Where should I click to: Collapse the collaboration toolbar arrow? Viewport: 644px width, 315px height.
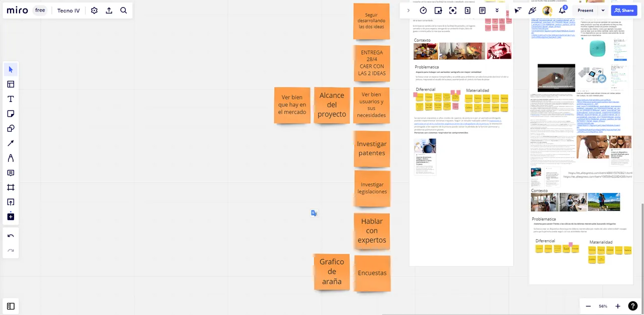(408, 11)
